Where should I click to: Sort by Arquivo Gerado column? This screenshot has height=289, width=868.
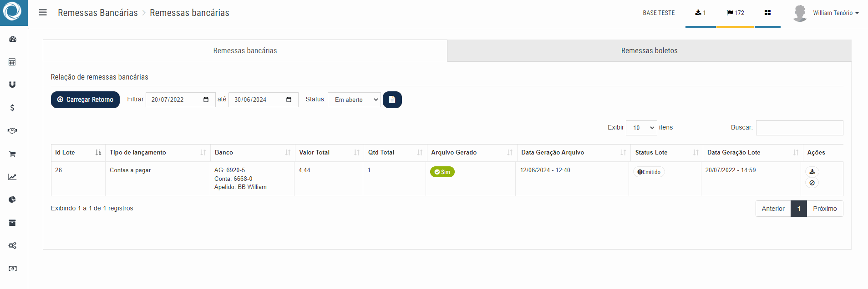click(x=471, y=153)
